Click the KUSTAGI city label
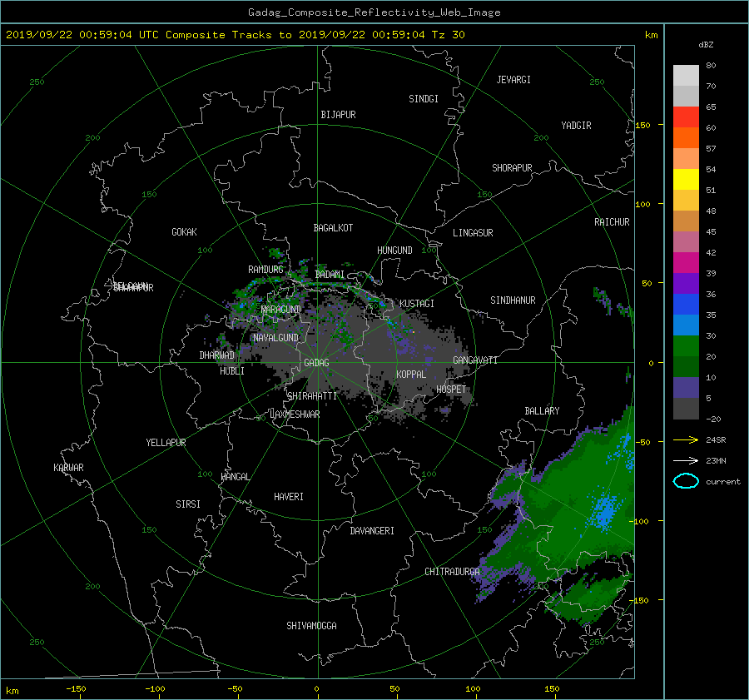Screen dimensions: 749x700 (x=417, y=304)
